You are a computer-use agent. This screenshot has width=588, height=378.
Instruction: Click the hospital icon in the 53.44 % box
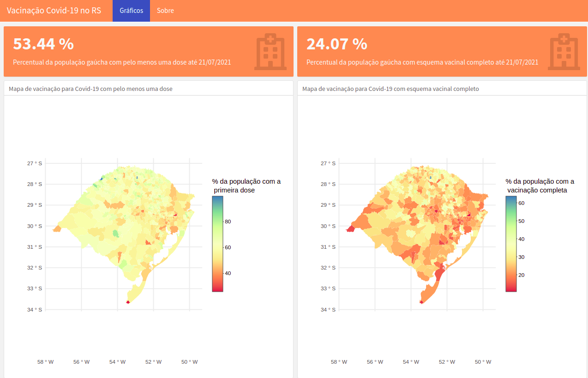(x=270, y=52)
